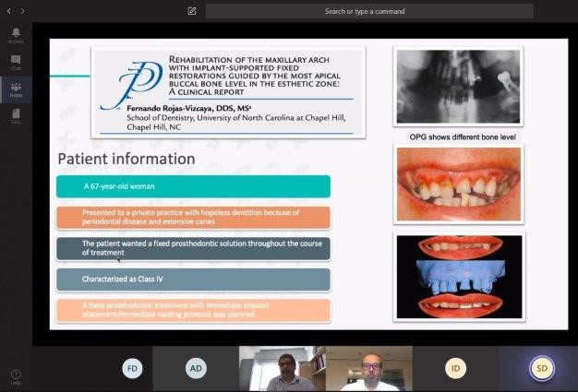Go forward using the right arrow
This screenshot has height=392, width=578.
23,11
